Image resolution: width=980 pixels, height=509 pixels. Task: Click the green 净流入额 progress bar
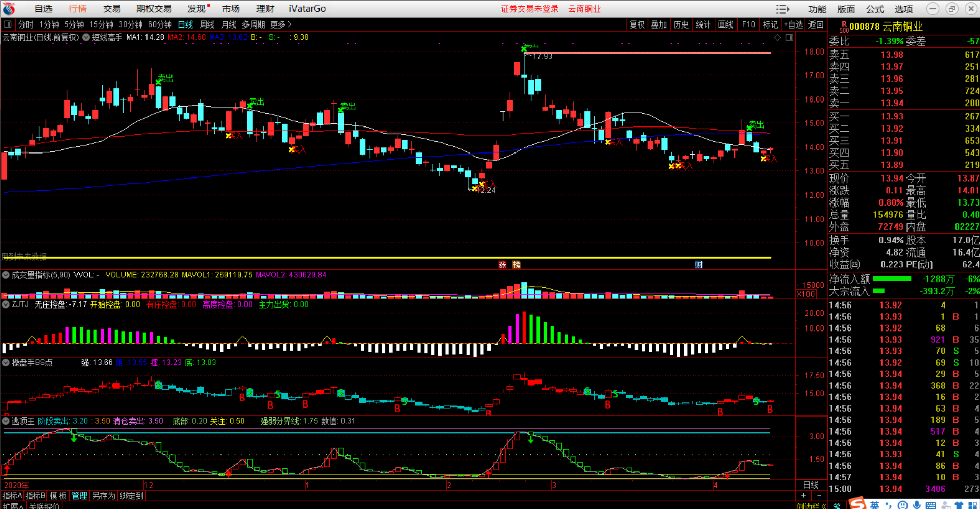(x=892, y=278)
